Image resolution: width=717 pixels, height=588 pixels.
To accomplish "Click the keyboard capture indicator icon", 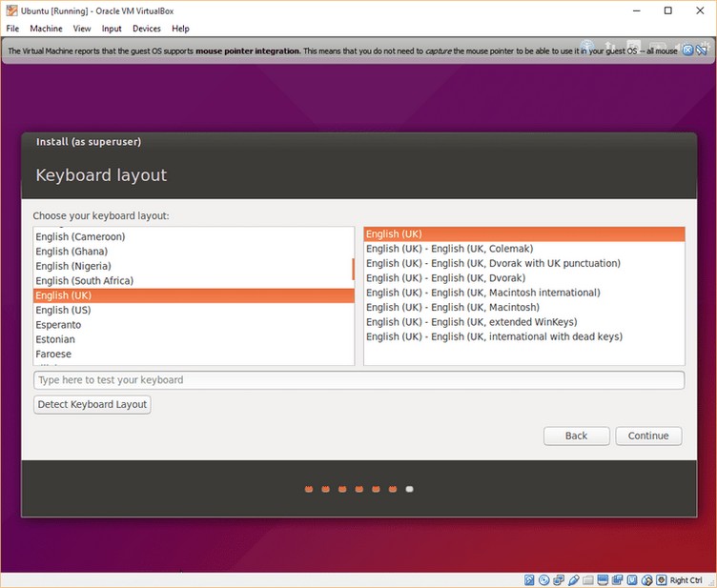I will pyautogui.click(x=662, y=580).
